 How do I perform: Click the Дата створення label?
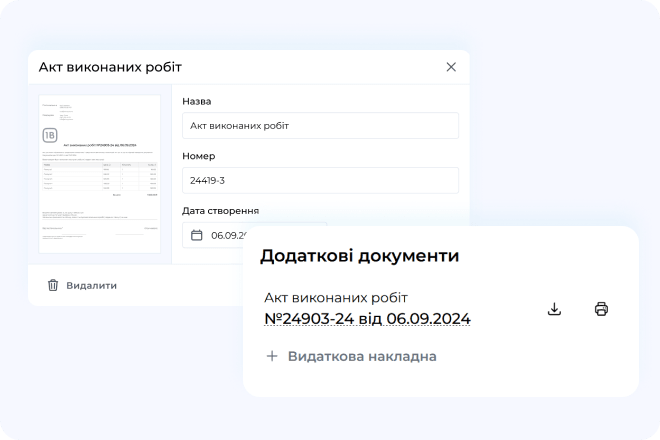(220, 211)
